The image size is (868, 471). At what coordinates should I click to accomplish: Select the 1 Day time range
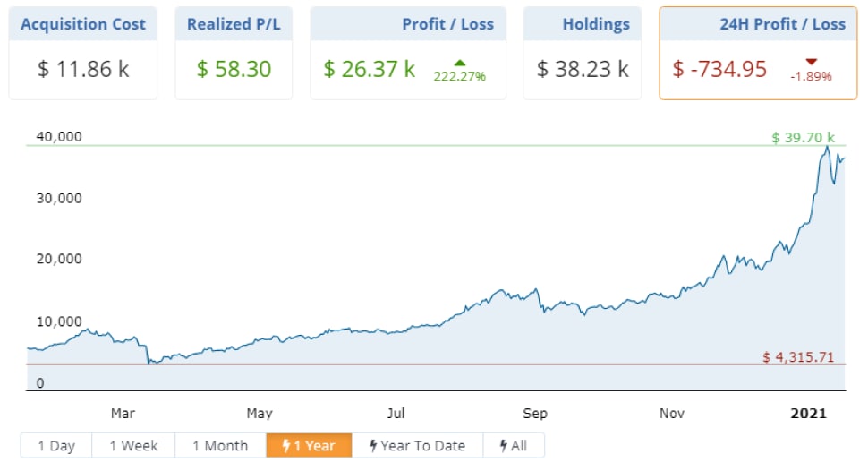pos(56,446)
